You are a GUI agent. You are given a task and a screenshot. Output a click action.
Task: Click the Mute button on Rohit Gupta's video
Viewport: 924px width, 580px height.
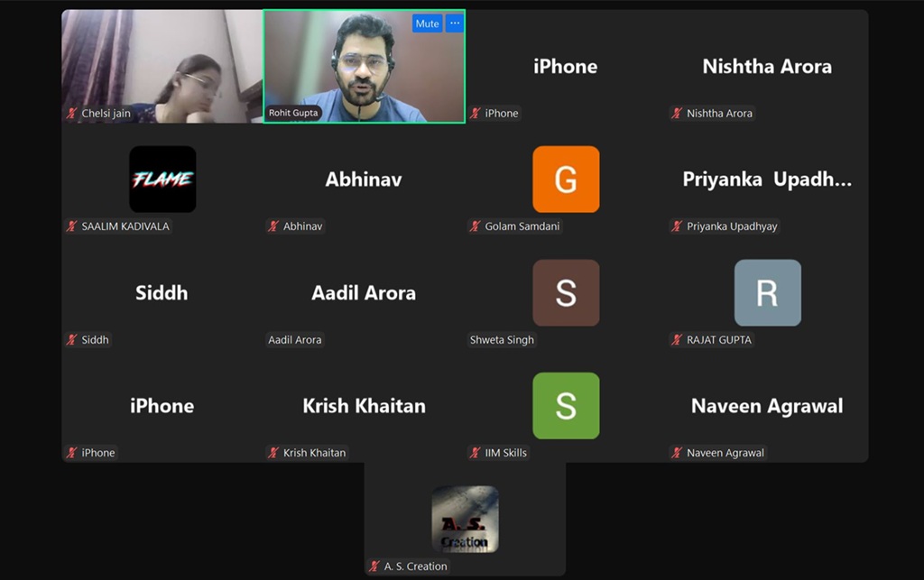[427, 23]
